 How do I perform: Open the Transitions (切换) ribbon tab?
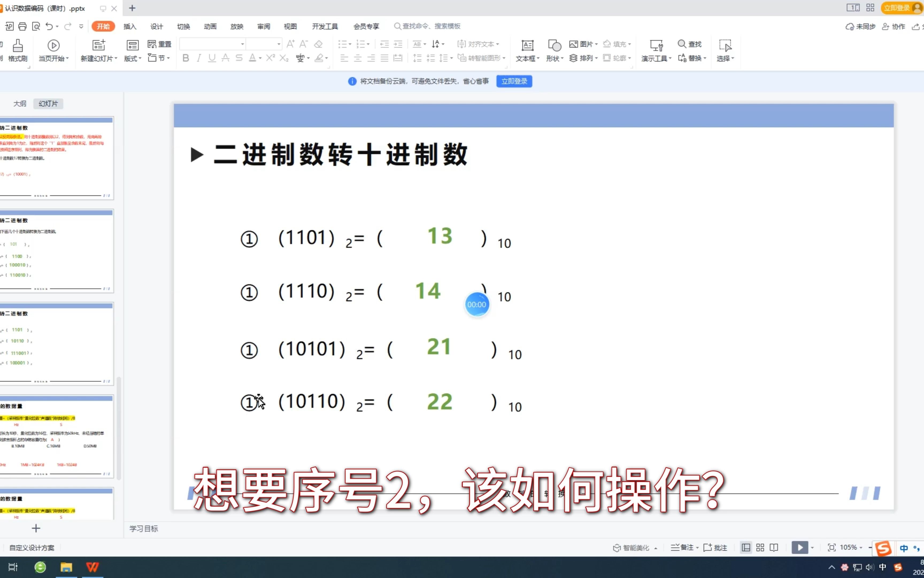(x=183, y=26)
